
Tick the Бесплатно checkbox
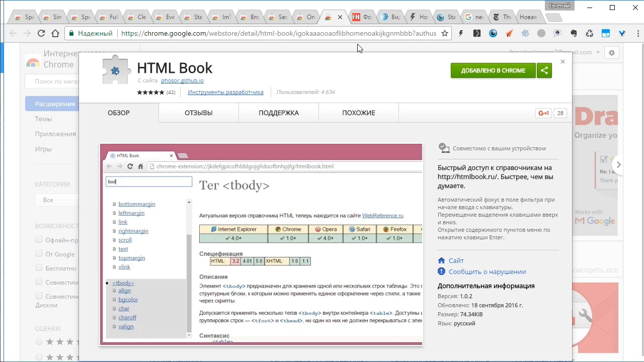(39, 267)
